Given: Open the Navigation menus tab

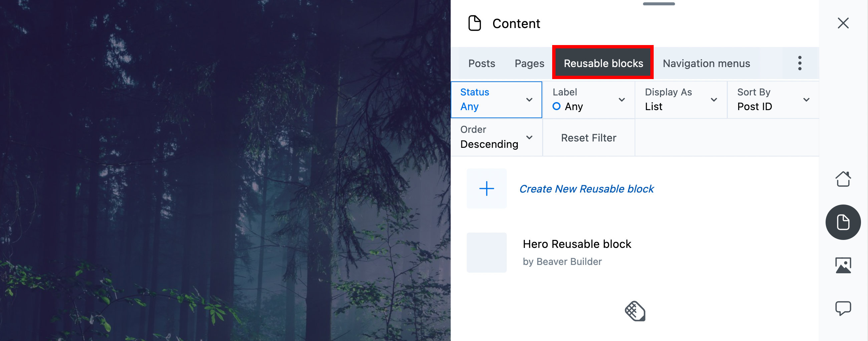Looking at the screenshot, I should [x=706, y=63].
